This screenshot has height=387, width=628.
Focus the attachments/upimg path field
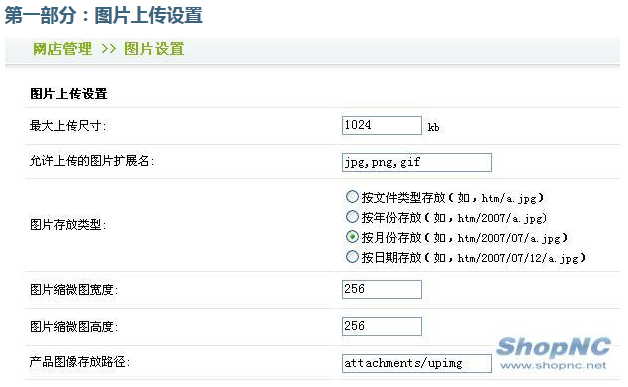(417, 363)
